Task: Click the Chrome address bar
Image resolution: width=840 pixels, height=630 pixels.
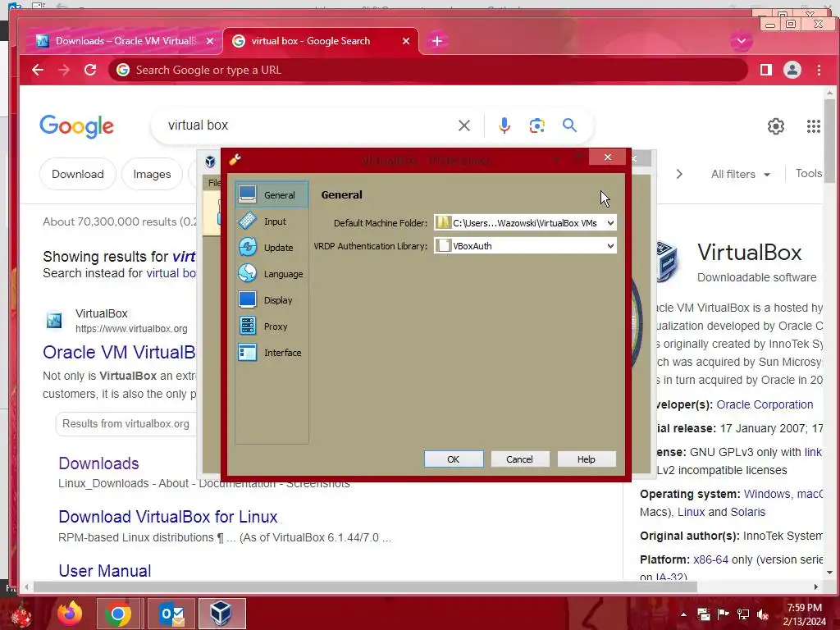Action: coord(427,70)
